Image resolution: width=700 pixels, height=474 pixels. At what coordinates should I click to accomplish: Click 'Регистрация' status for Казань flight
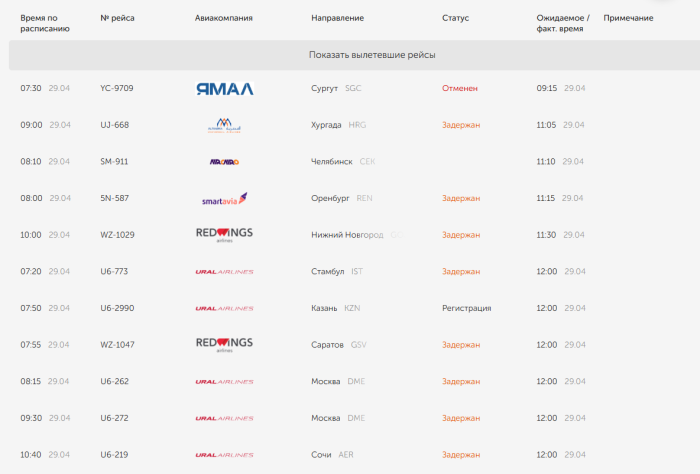point(466,308)
